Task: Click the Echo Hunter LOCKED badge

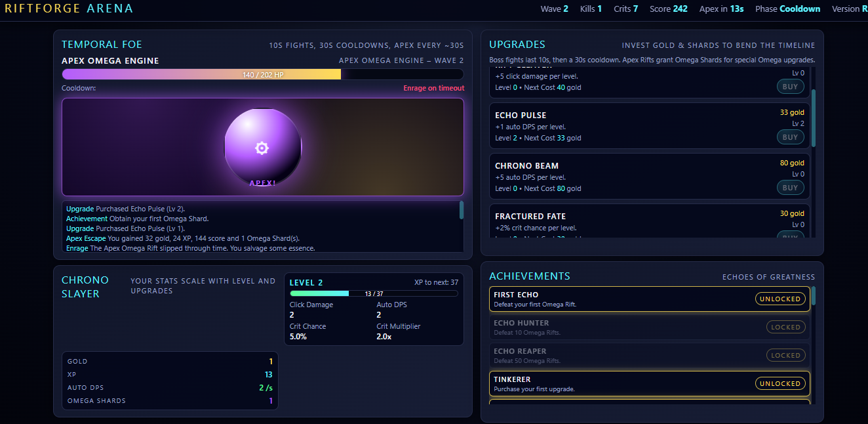Action: coord(785,327)
